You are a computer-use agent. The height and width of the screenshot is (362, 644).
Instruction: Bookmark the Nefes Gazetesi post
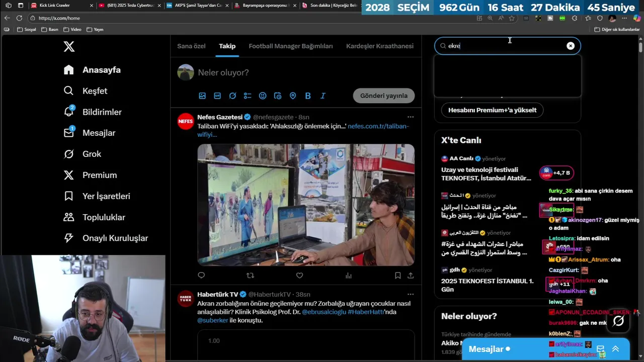coord(397,275)
